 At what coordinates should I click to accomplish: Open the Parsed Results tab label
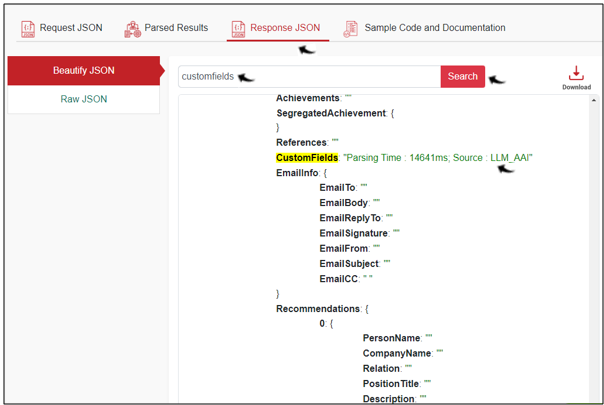tap(176, 28)
